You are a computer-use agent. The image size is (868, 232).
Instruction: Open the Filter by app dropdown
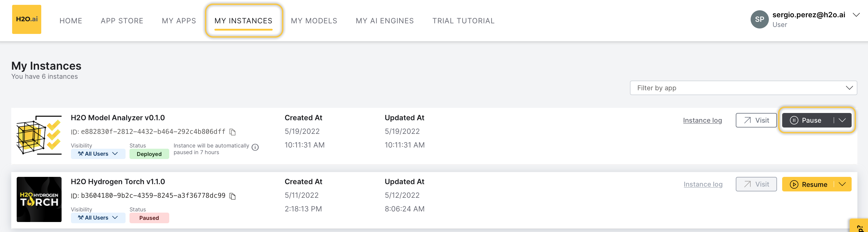click(743, 88)
